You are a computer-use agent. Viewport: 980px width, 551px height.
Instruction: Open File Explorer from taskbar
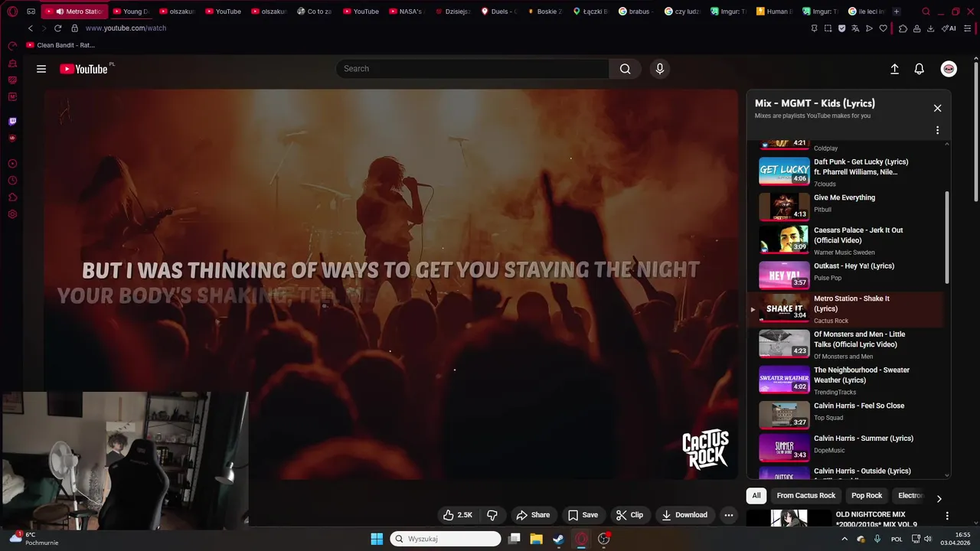537,539
